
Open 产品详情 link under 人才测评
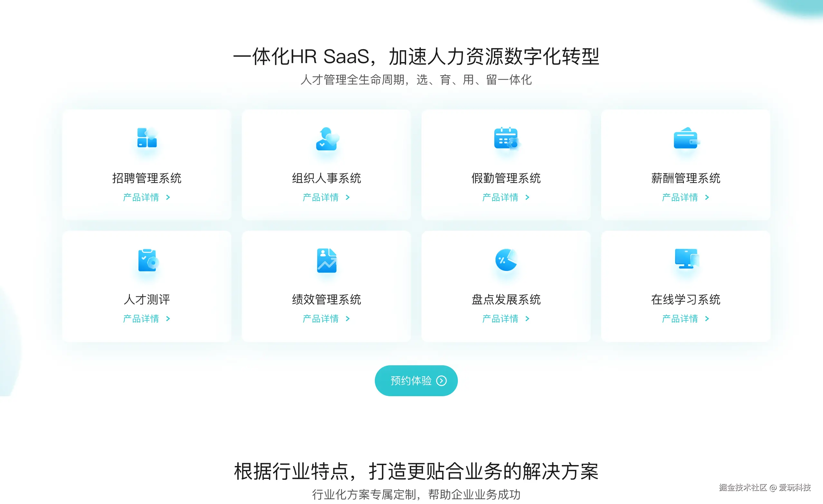coord(141,319)
